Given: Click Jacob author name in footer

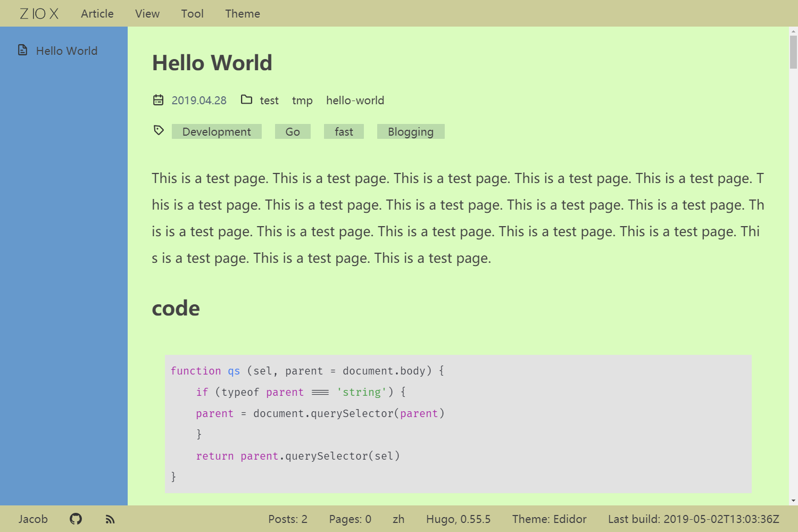Looking at the screenshot, I should pyautogui.click(x=33, y=519).
